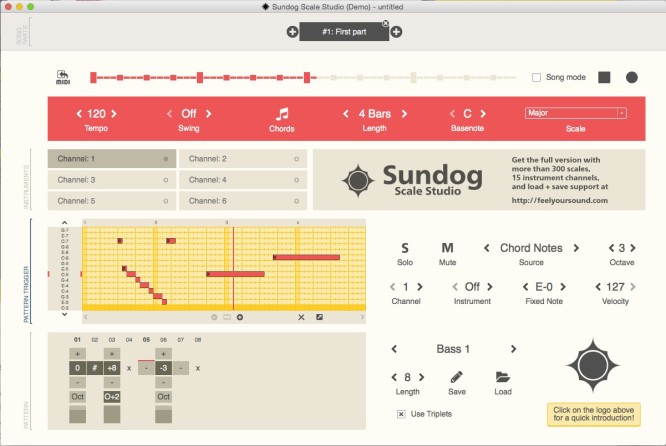Click the long red note in bar 4

click(306, 257)
